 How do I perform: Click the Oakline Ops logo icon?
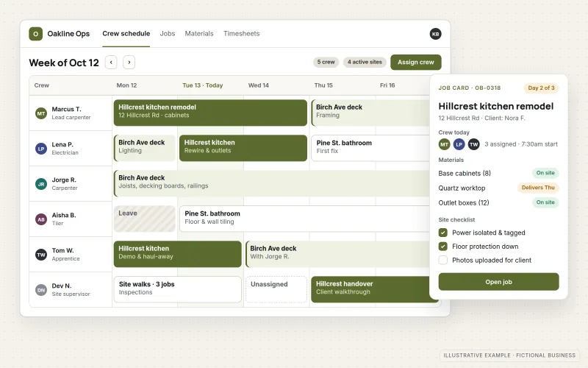pyautogui.click(x=35, y=34)
